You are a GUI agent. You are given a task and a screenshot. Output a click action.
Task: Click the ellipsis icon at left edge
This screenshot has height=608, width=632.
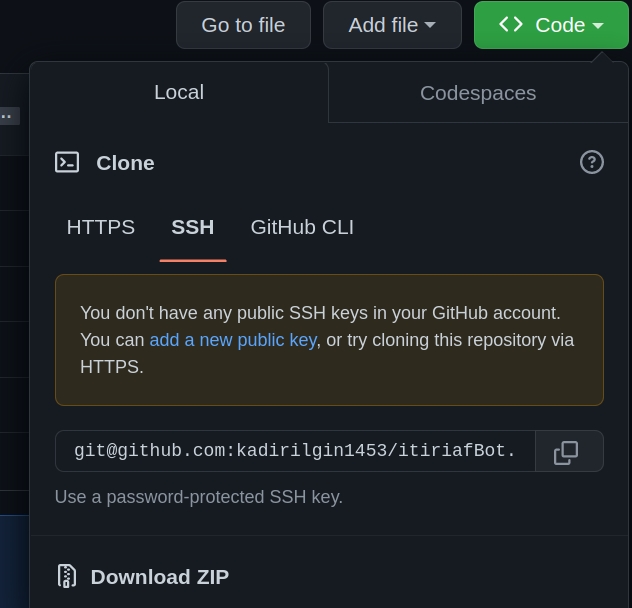pos(8,116)
